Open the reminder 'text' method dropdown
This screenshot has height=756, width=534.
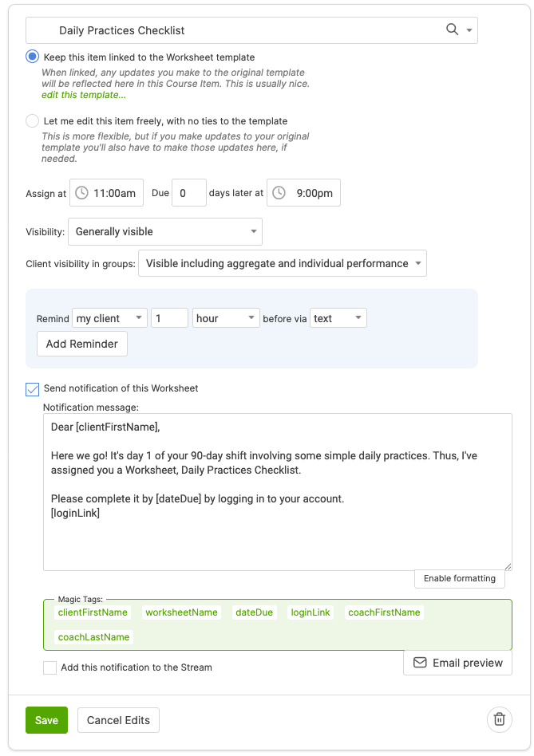pyautogui.click(x=338, y=318)
